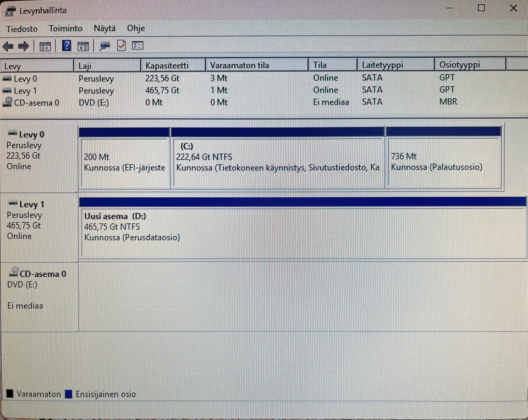Go forward with the right arrow toolbar icon
Image resolution: width=528 pixels, height=420 pixels.
click(x=24, y=46)
